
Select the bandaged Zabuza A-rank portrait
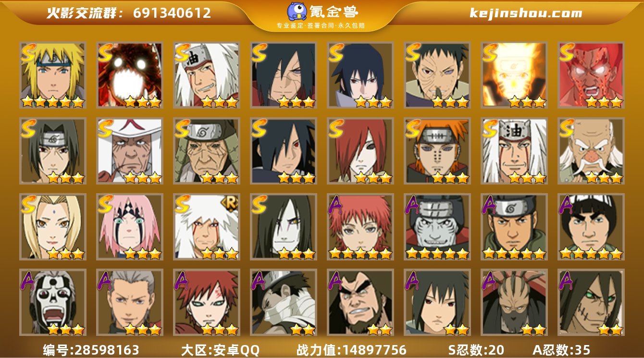pos(284,303)
